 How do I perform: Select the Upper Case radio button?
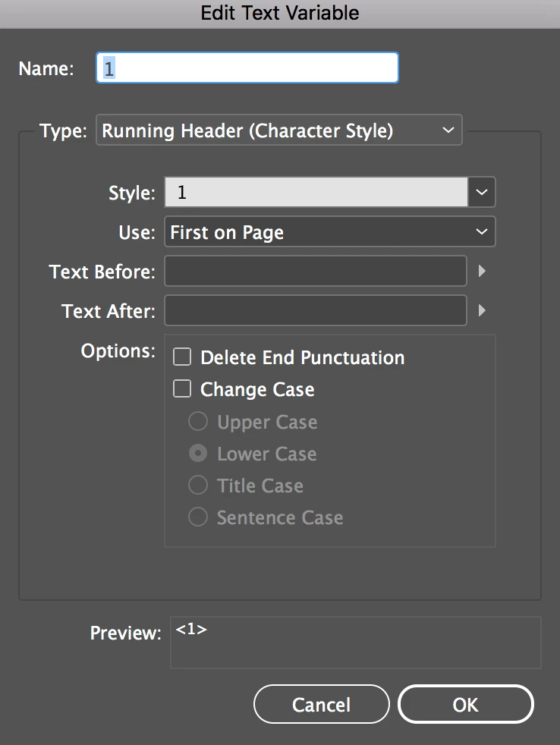coord(198,422)
